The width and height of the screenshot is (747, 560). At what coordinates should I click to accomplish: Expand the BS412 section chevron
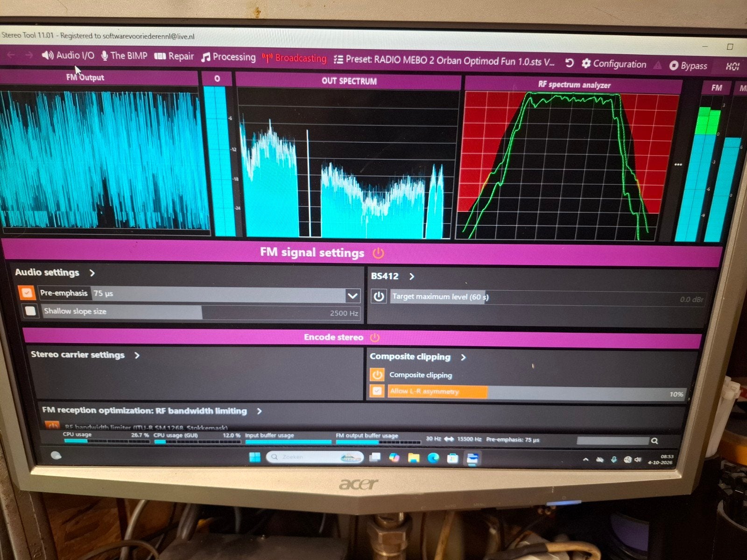coord(411,276)
